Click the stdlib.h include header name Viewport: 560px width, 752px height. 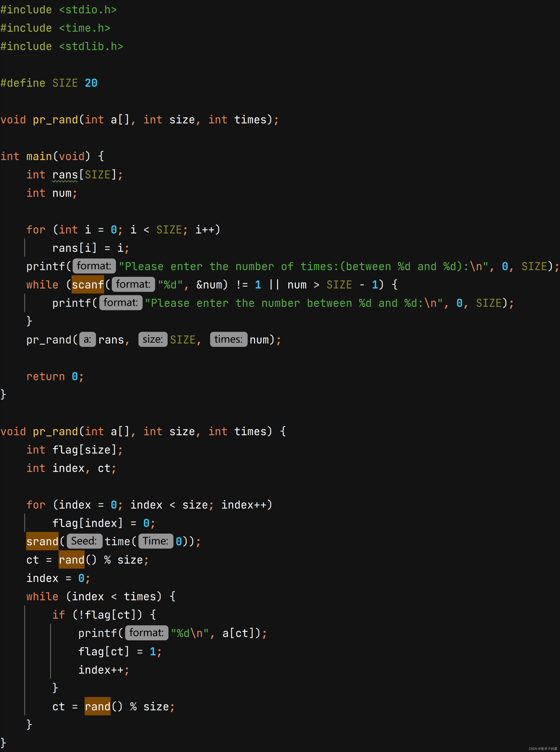point(91,47)
